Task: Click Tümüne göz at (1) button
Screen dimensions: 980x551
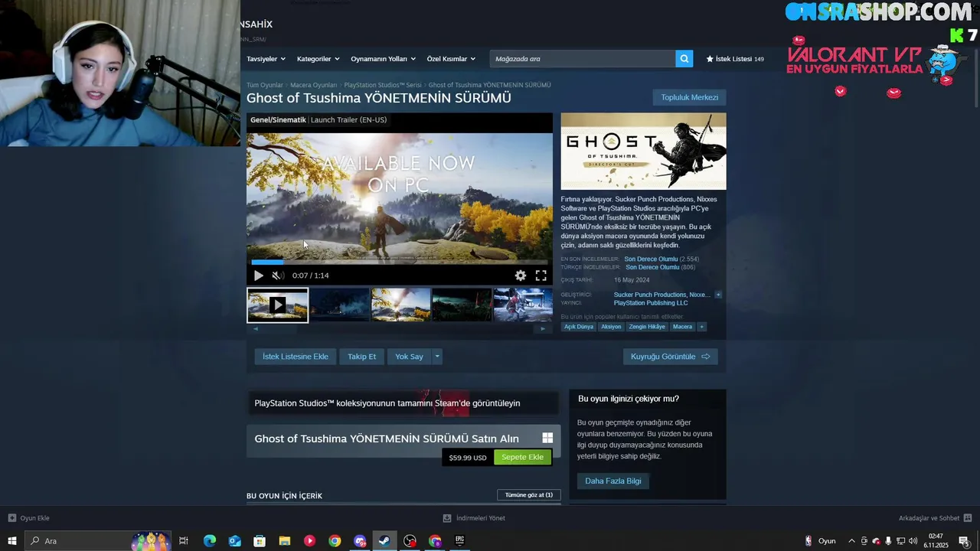Action: click(x=528, y=495)
